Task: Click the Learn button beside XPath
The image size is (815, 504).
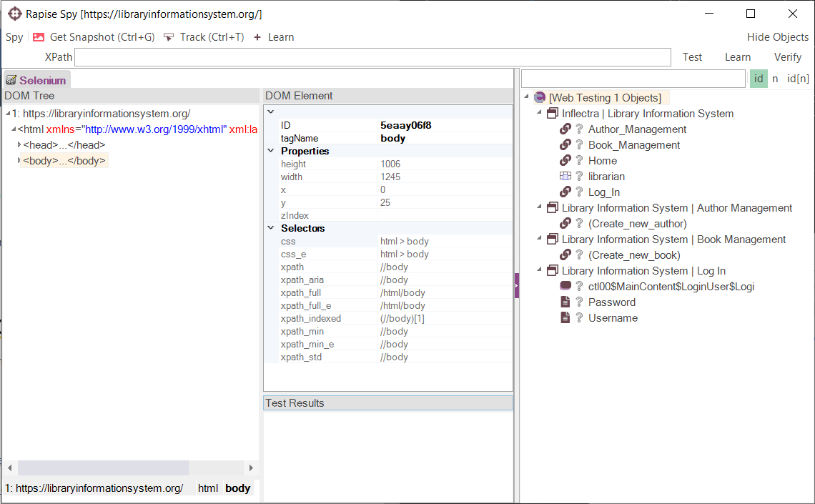Action: tap(738, 57)
